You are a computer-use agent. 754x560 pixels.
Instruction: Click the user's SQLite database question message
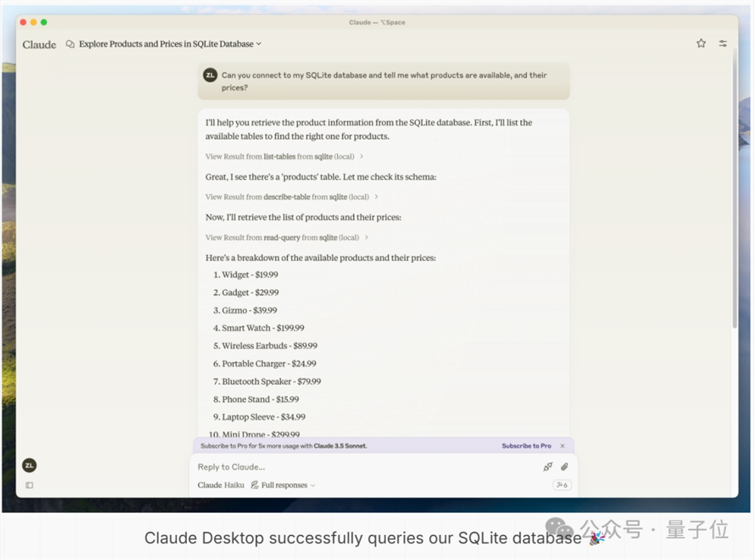(384, 81)
